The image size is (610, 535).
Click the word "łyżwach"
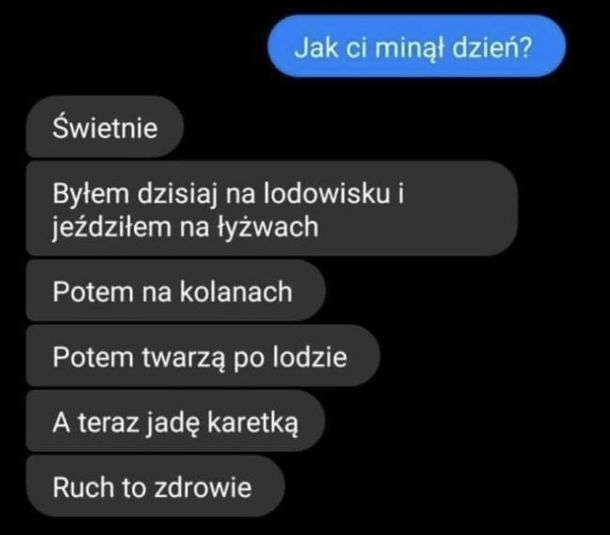click(268, 227)
